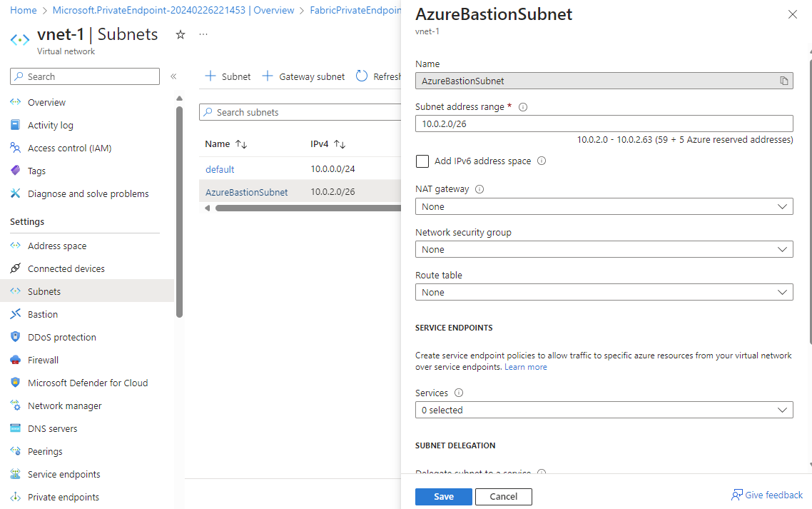Star vnet-1 as a favorite
This screenshot has height=509, width=812.
point(180,34)
